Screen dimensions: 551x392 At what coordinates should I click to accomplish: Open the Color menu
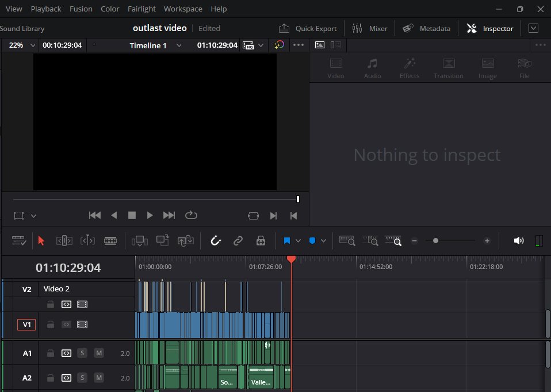click(x=110, y=9)
